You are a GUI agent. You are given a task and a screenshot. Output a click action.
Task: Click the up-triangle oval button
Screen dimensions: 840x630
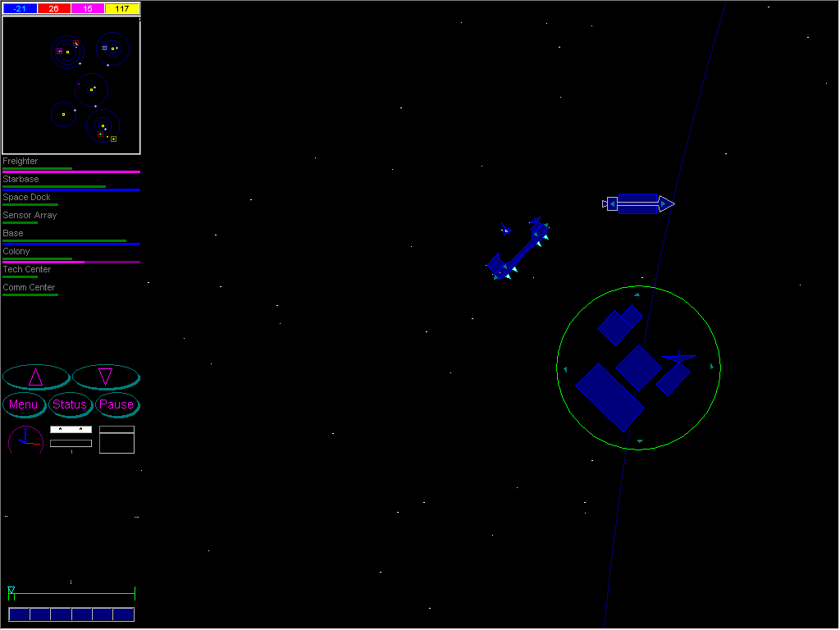click(36, 377)
